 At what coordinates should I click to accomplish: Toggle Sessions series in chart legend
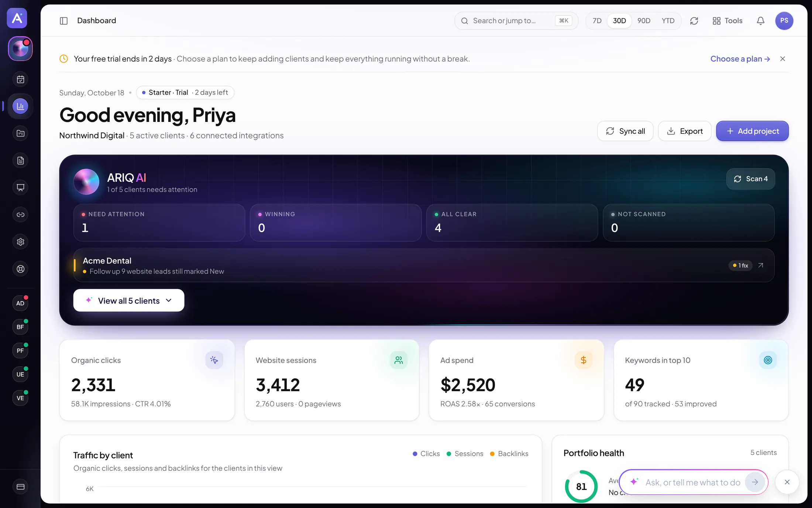tap(465, 454)
